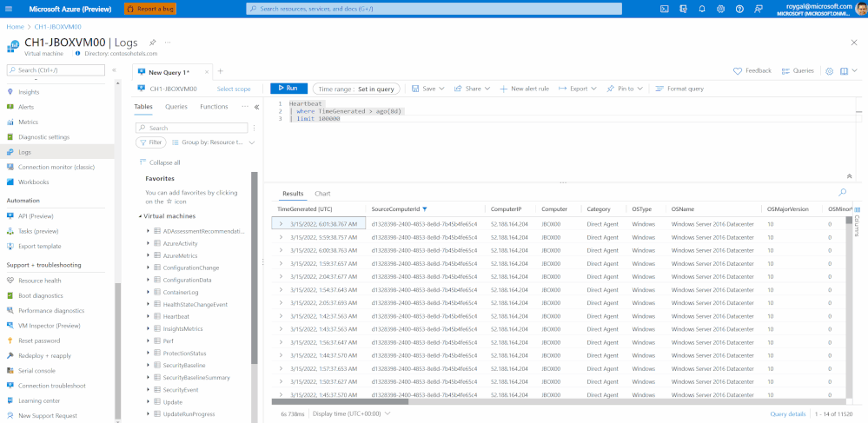Open the top bar feedback person icon
Viewport: 868px width, 423px height.
759,9
